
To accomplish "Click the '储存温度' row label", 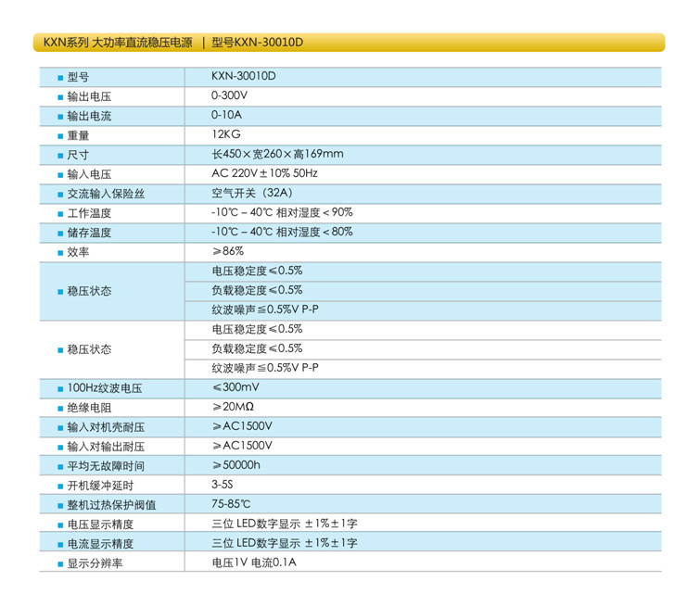I will click(x=89, y=233).
